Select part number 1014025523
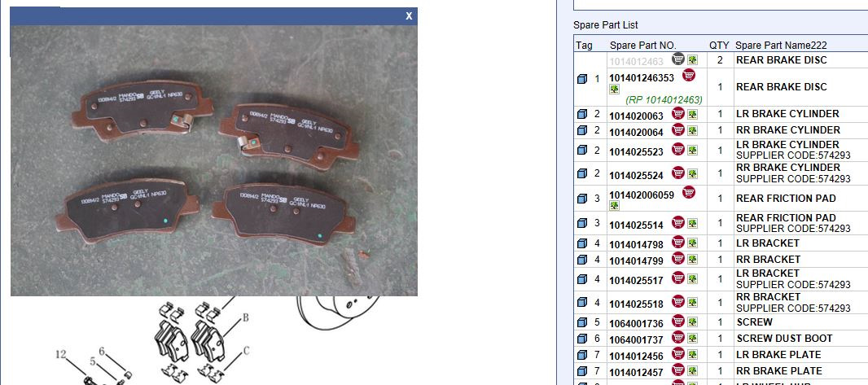Viewport: 868px width, 385px height. point(636,152)
